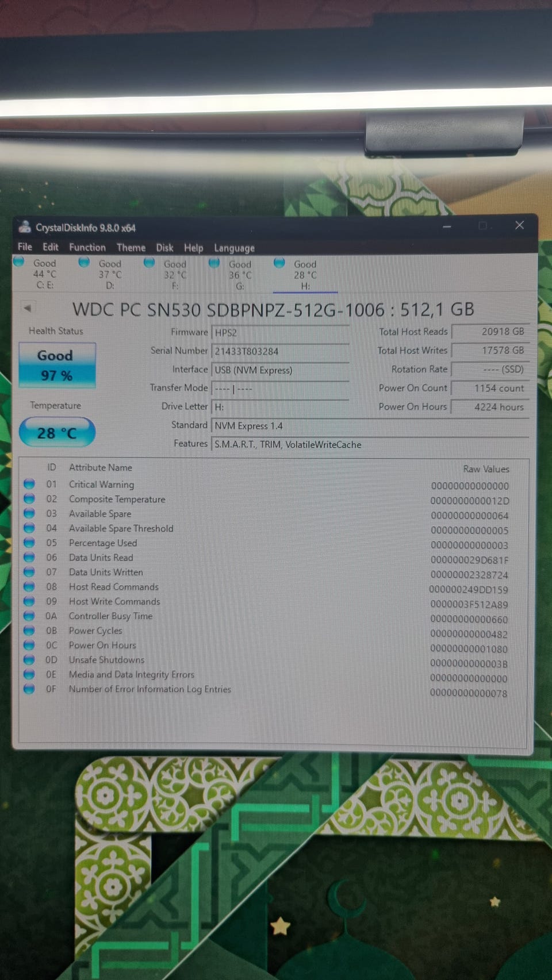Select the Percentage Used row
The width and height of the screenshot is (552, 980).
(x=274, y=543)
